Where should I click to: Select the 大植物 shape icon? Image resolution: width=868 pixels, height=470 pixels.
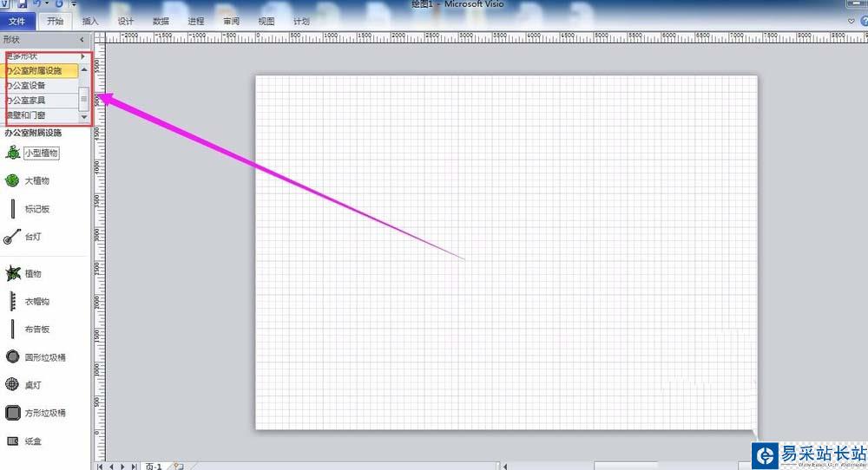click(x=12, y=180)
